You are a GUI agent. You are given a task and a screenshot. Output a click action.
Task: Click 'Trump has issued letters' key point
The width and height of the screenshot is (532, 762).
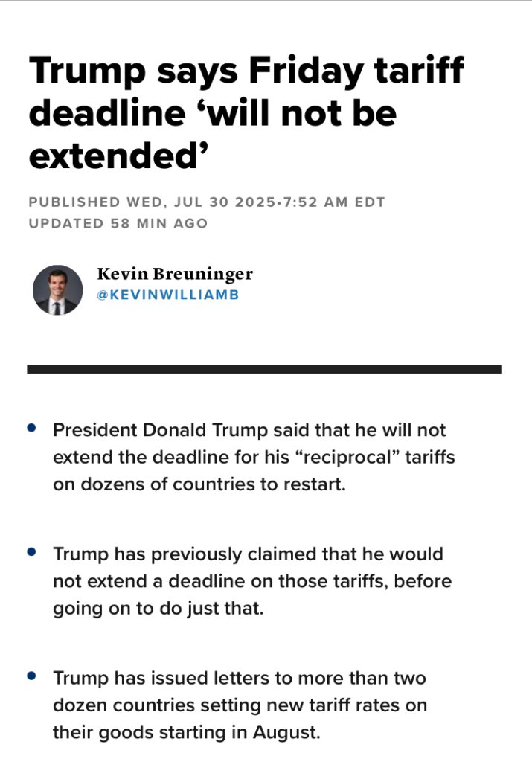240,705
